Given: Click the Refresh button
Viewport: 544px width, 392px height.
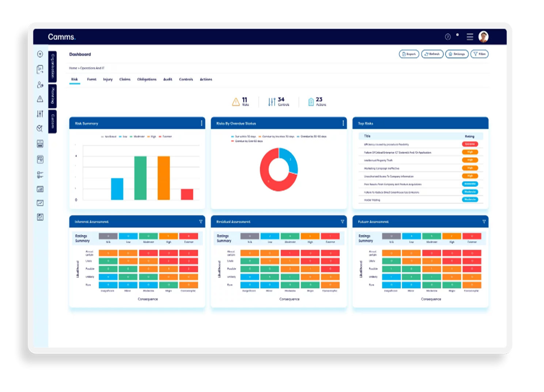Looking at the screenshot, I should pos(432,54).
